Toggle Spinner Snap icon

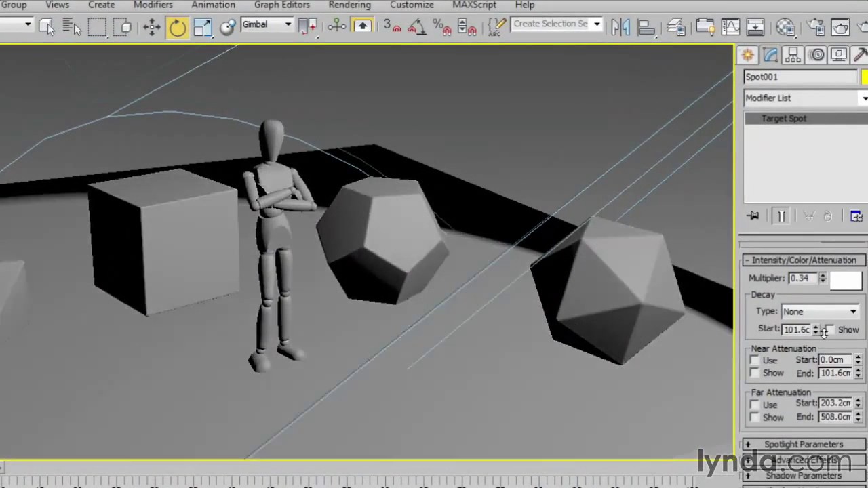pos(467,26)
